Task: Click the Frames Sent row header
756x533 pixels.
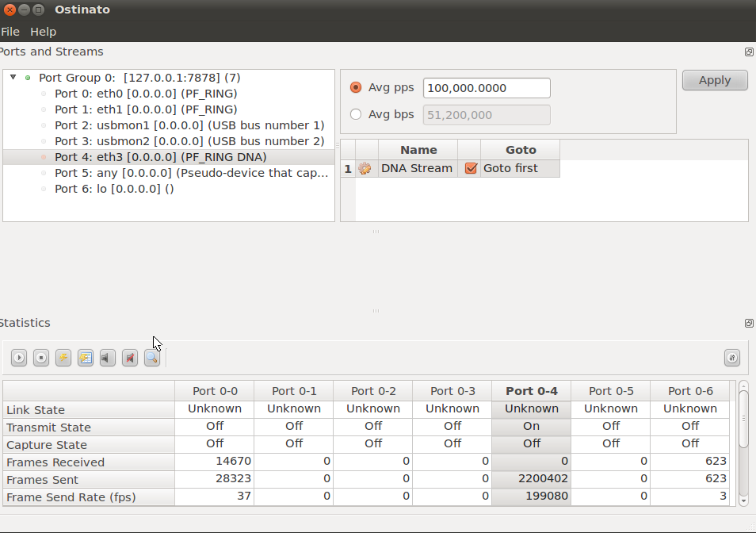Action: coord(89,479)
